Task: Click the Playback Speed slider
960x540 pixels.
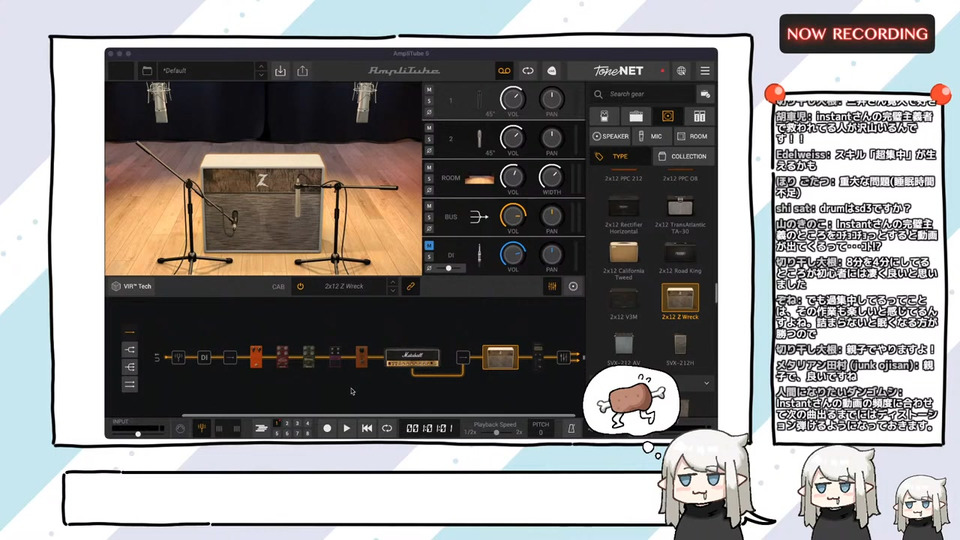Action: tap(496, 432)
